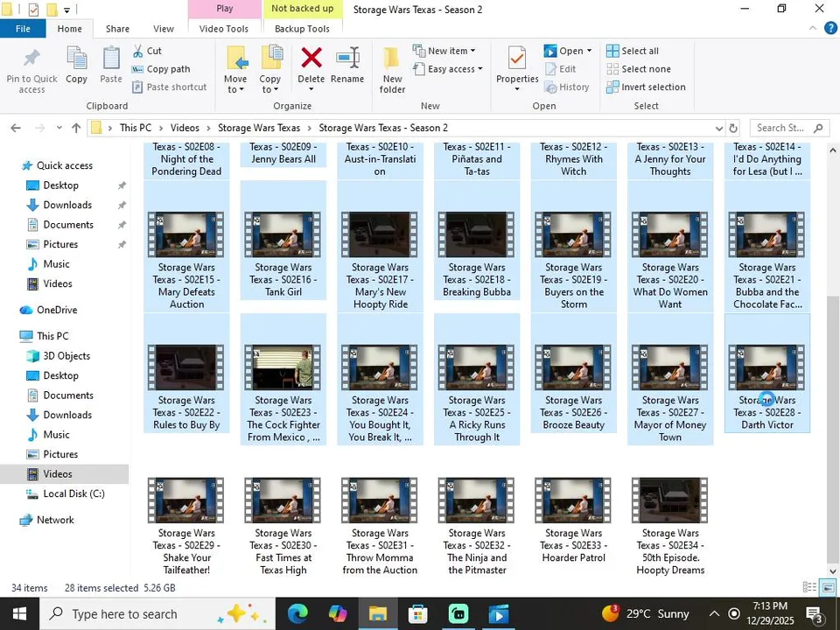Open the Explorer Help icon
Viewport: 840px width, 630px height.
(830, 28)
